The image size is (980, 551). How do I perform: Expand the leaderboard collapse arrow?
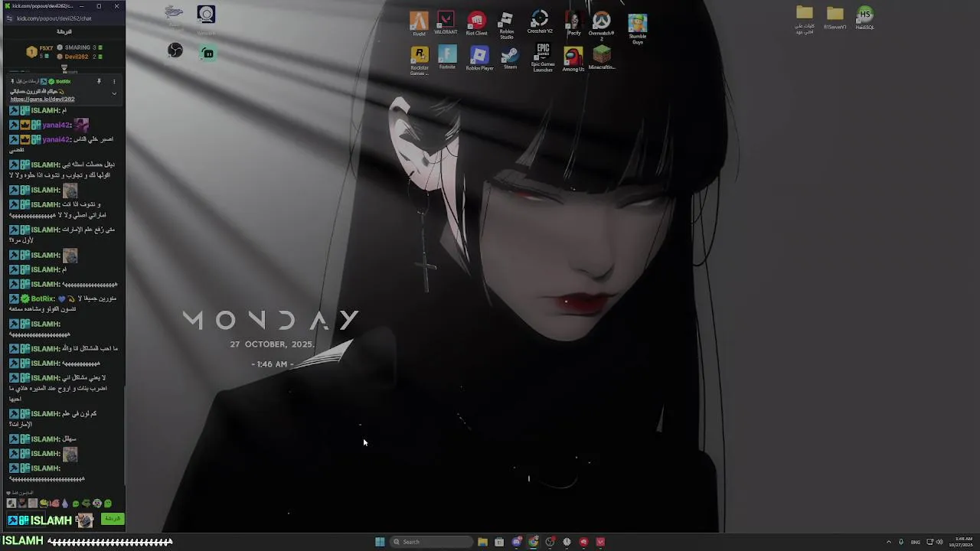pyautogui.click(x=64, y=69)
